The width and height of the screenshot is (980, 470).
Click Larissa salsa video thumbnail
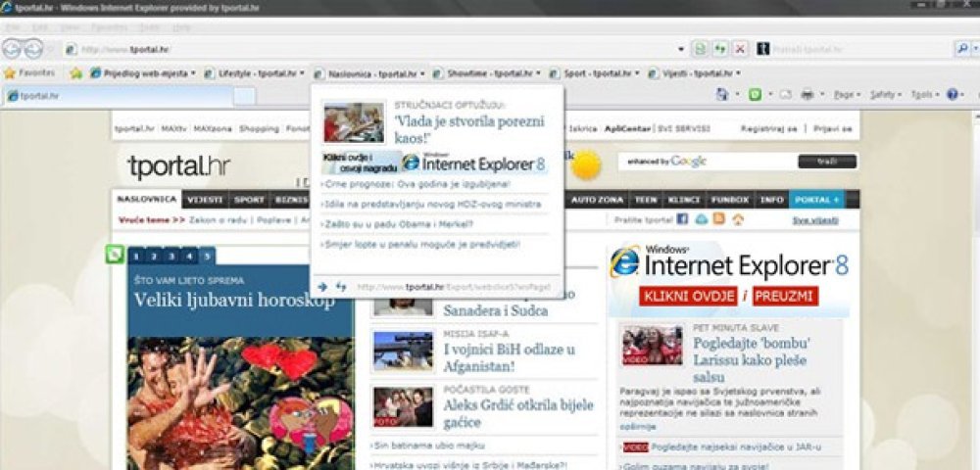(x=652, y=345)
